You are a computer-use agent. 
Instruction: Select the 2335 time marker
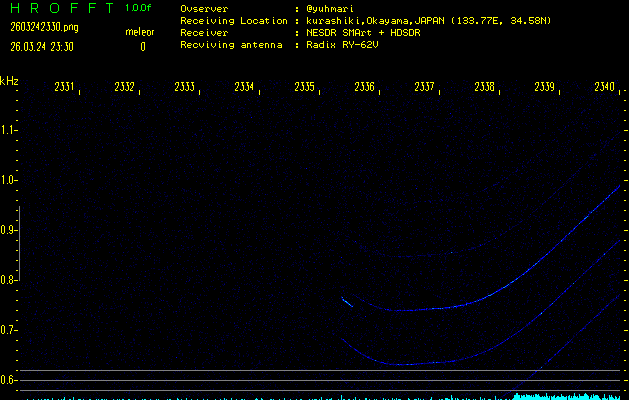304,88
